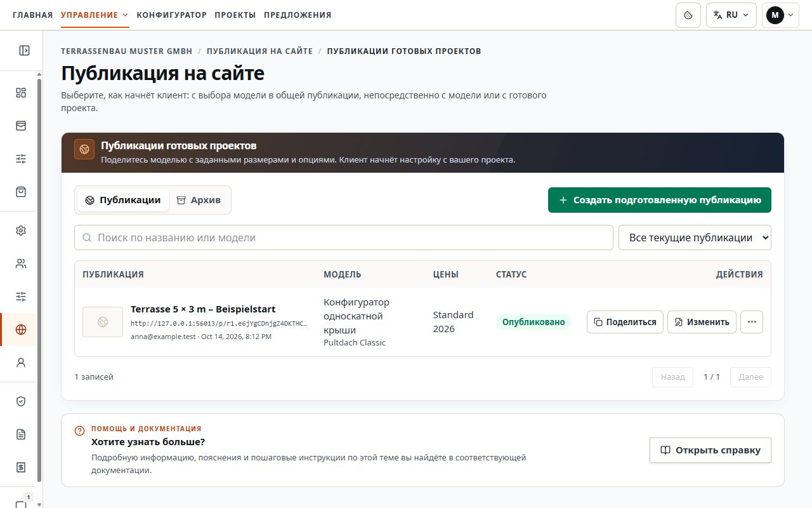Open the settings gear in the sidebar

pos(21,231)
